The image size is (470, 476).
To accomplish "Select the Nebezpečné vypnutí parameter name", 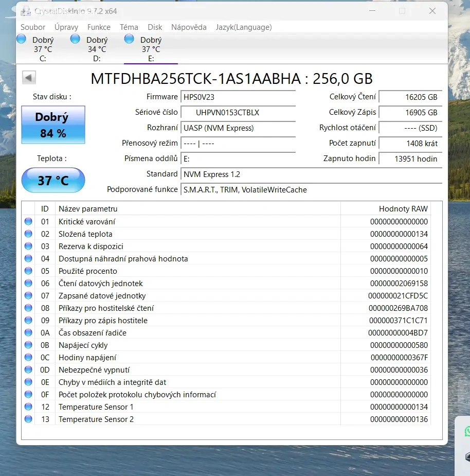I will click(x=94, y=370).
